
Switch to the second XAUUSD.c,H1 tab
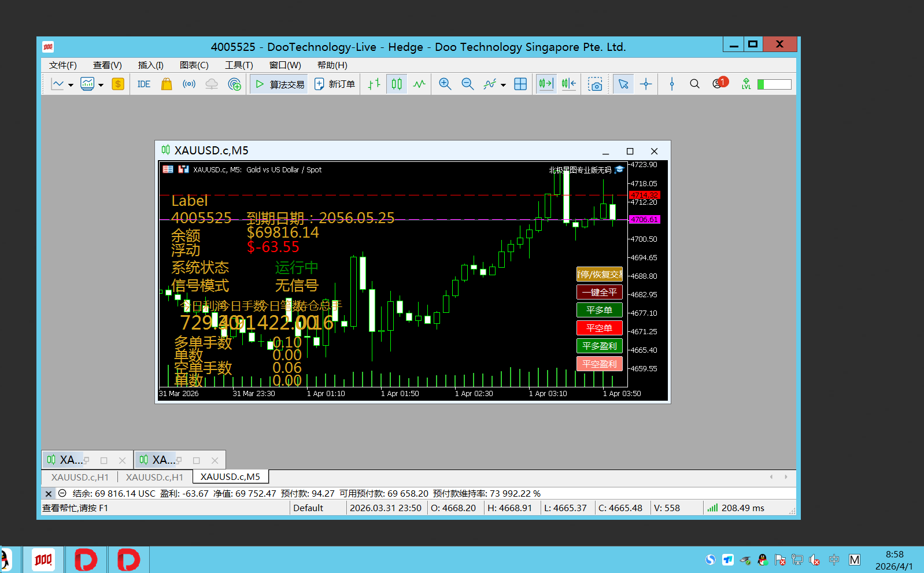(154, 477)
